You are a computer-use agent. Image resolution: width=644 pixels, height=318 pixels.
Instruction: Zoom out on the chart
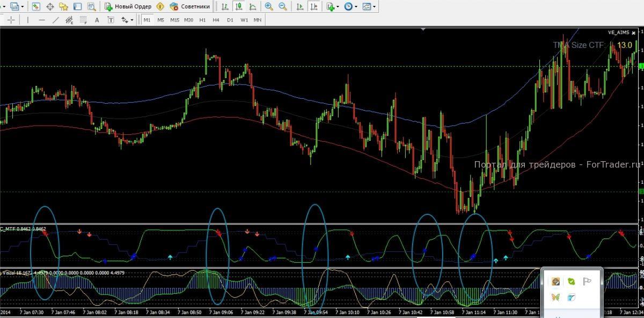pyautogui.click(x=282, y=7)
